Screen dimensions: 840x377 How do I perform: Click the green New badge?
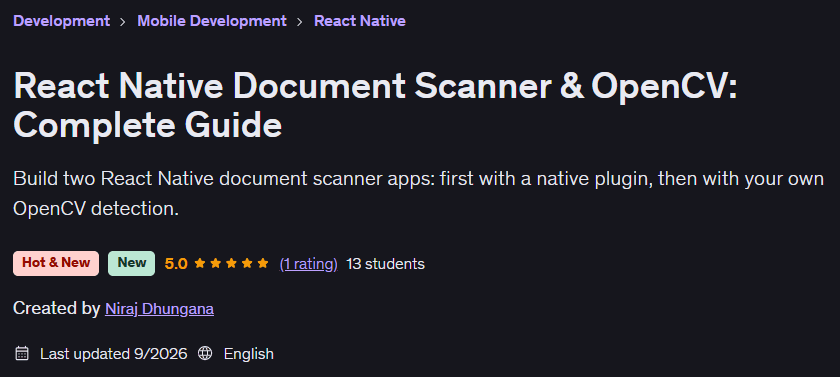pyautogui.click(x=131, y=263)
